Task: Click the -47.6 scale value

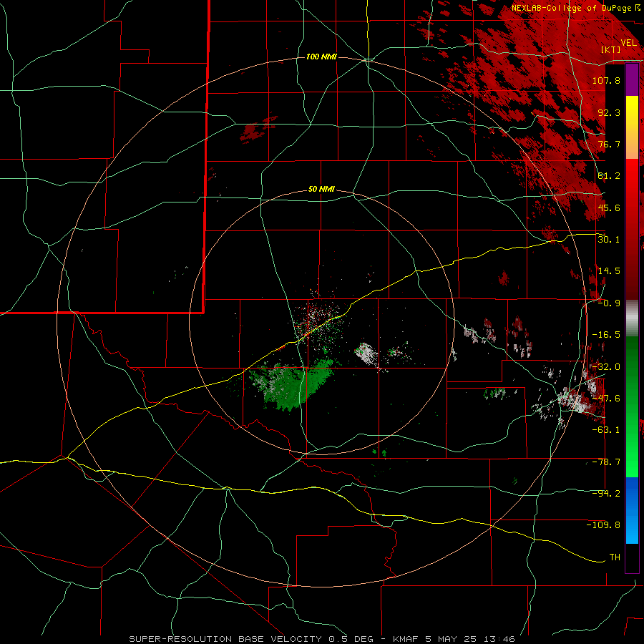Action: (x=606, y=398)
